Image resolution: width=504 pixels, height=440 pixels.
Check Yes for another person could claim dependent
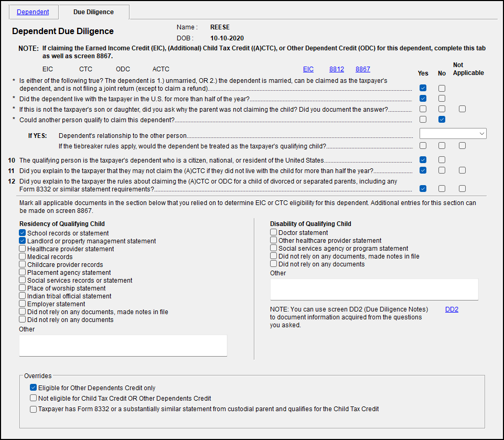click(x=423, y=119)
